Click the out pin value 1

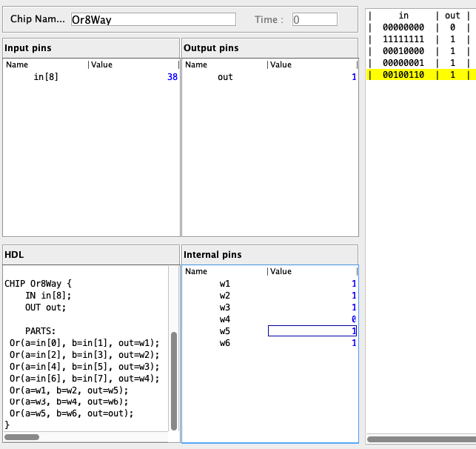(x=354, y=77)
